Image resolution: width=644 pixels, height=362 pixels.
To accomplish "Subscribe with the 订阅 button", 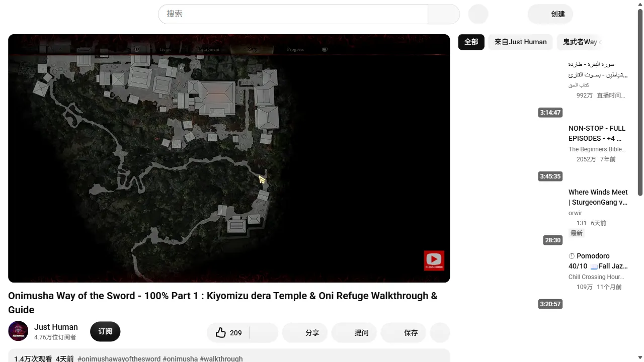I will [x=105, y=331].
